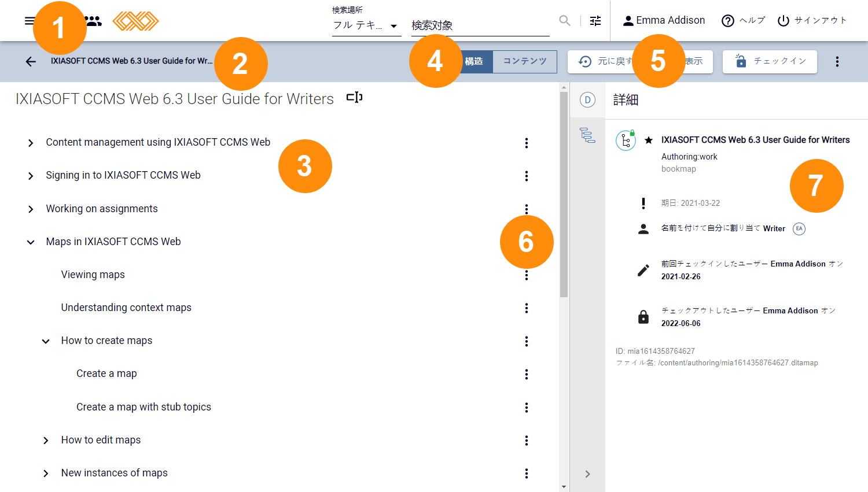Click the pencil last check-in icon
This screenshot has width=868, height=492.
coord(643,270)
